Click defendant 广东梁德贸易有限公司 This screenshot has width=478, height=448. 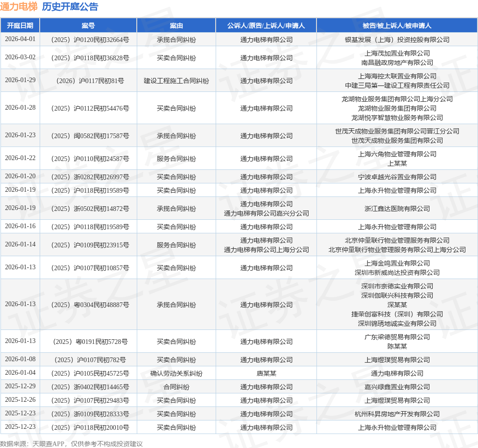pyautogui.click(x=397, y=337)
